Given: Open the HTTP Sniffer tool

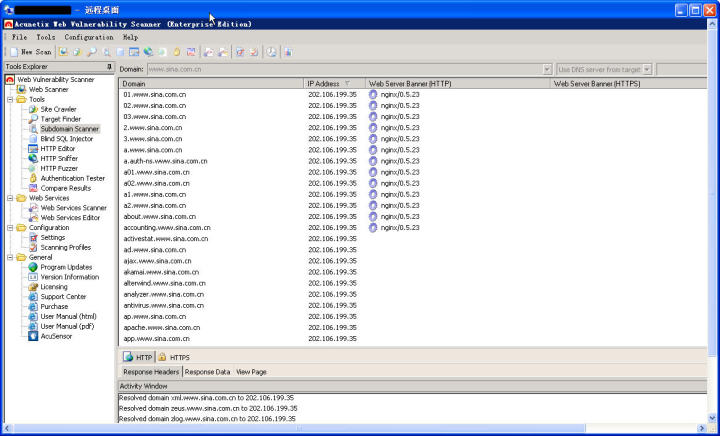Looking at the screenshot, I should click(58, 158).
